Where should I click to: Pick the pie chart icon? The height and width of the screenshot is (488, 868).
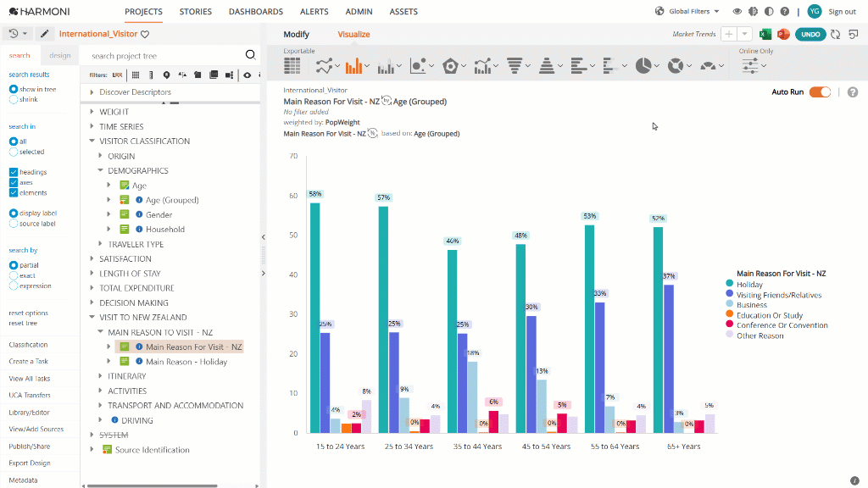643,66
